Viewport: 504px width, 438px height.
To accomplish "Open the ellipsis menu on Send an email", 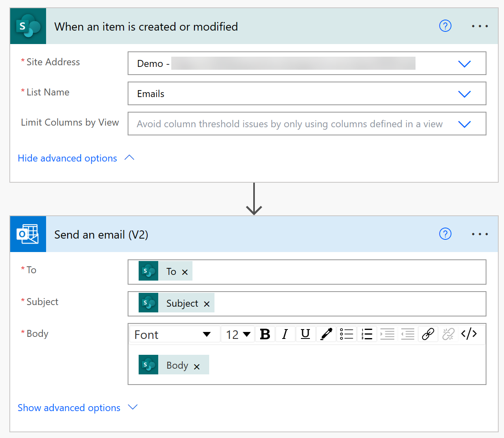I will coord(480,234).
